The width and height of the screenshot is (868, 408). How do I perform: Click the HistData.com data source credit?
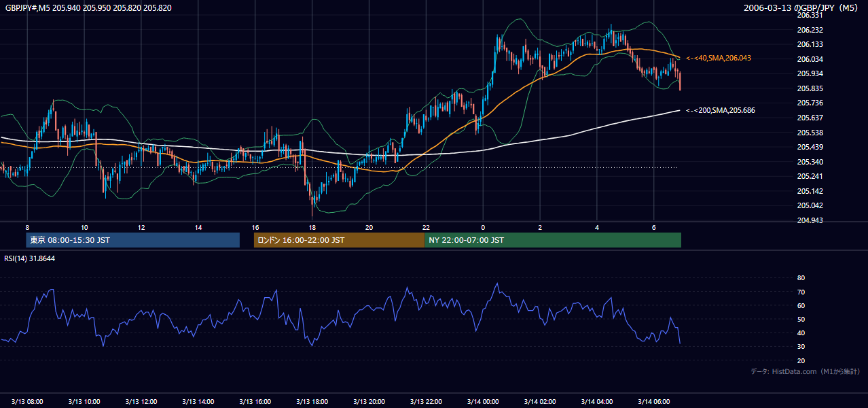coord(806,371)
